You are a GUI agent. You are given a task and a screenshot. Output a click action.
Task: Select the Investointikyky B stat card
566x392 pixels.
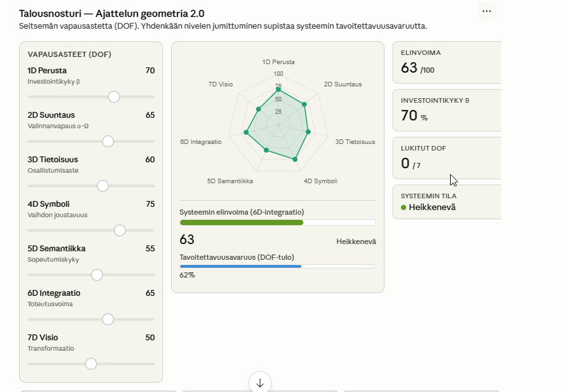447,111
